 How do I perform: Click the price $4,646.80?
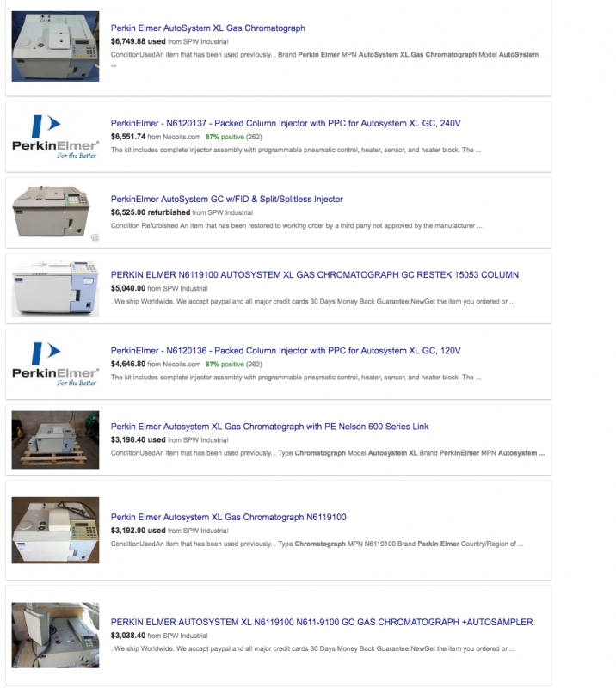tap(128, 364)
